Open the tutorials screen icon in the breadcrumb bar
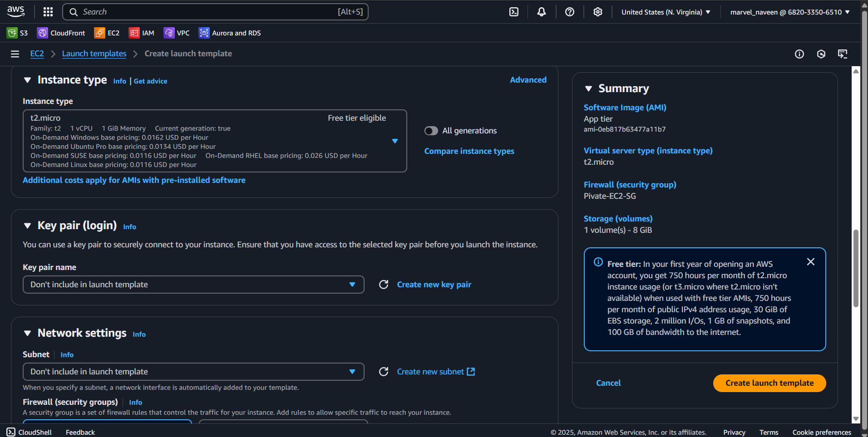Screen dimensions: 868x437 tap(843, 54)
